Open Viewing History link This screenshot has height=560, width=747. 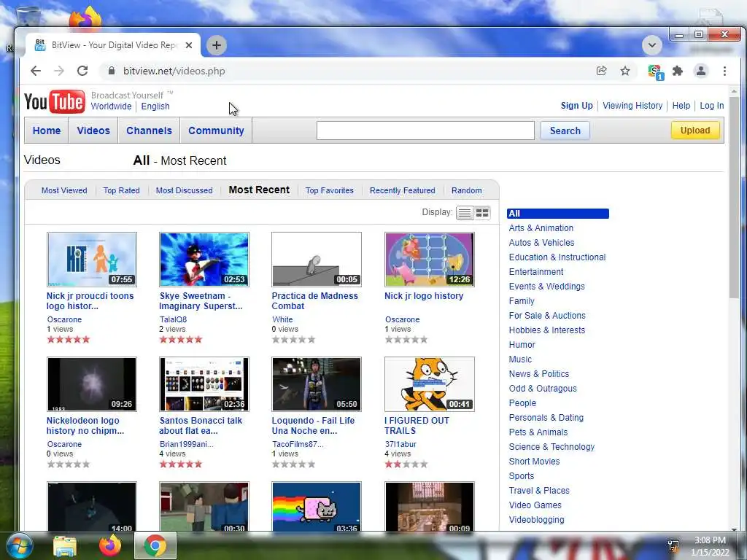(632, 106)
